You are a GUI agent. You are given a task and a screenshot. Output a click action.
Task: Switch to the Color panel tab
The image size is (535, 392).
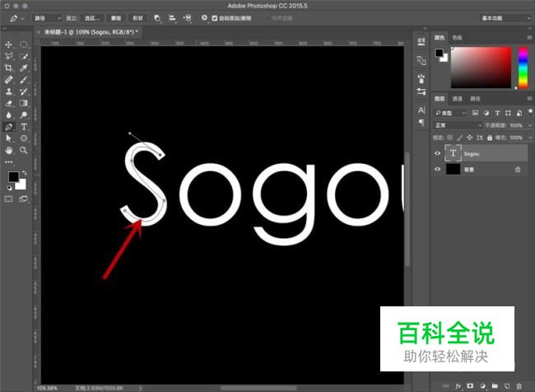point(440,38)
